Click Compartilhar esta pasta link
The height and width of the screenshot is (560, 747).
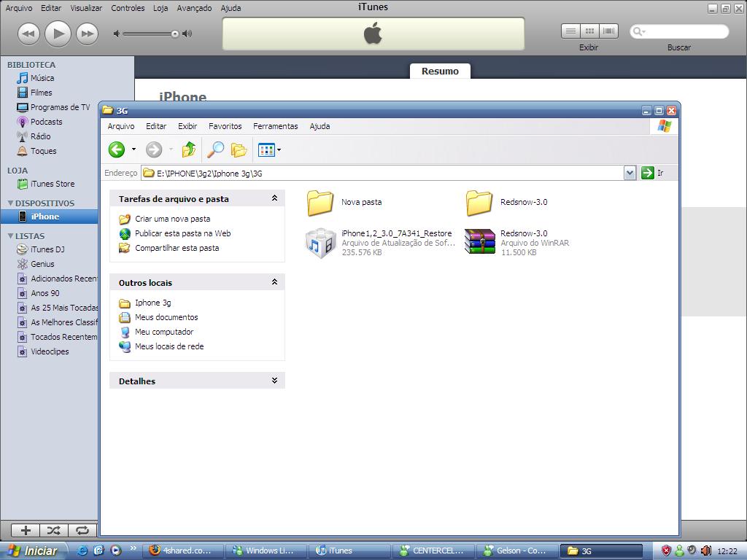tap(177, 248)
